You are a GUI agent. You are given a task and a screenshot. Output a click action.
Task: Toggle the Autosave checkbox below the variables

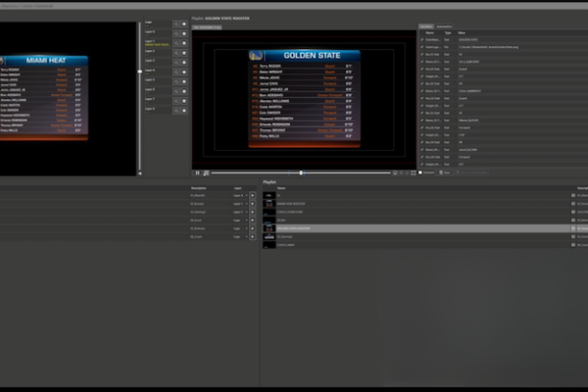tap(420, 172)
